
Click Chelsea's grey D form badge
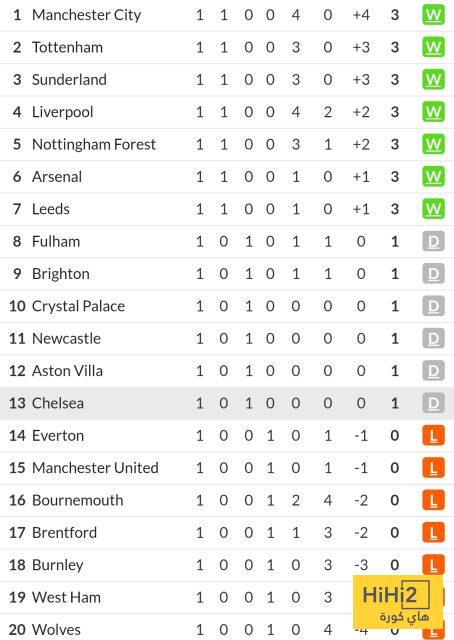433,403
